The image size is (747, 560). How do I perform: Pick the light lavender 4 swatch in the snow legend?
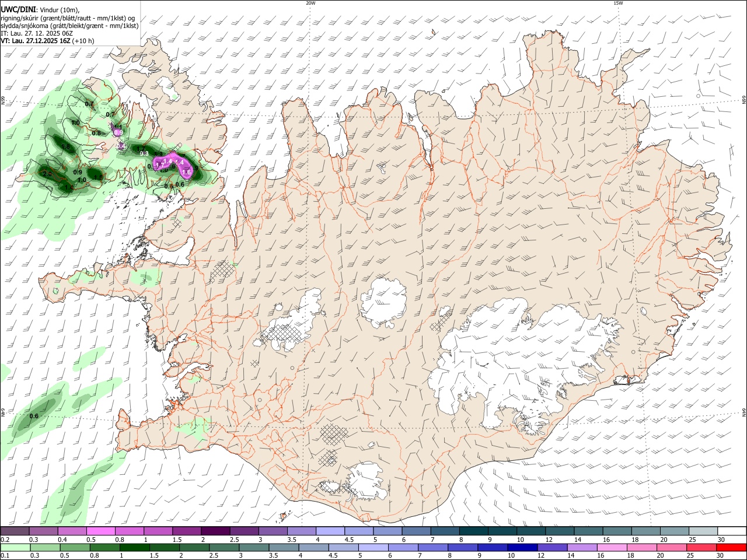tap(330, 531)
